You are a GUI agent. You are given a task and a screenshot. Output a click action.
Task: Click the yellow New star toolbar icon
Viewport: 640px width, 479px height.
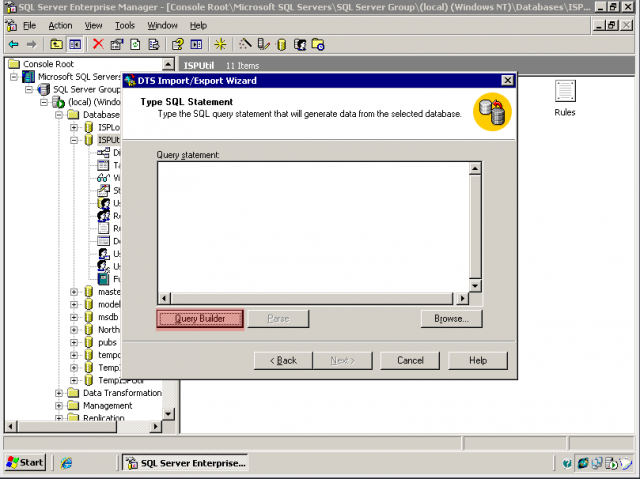[220, 44]
